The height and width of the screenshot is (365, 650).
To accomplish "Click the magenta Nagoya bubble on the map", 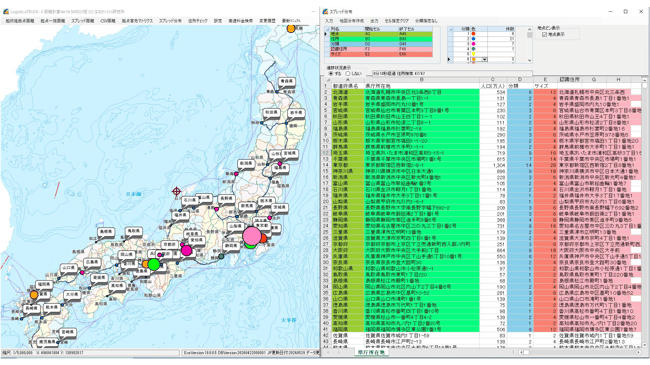I will (187, 251).
